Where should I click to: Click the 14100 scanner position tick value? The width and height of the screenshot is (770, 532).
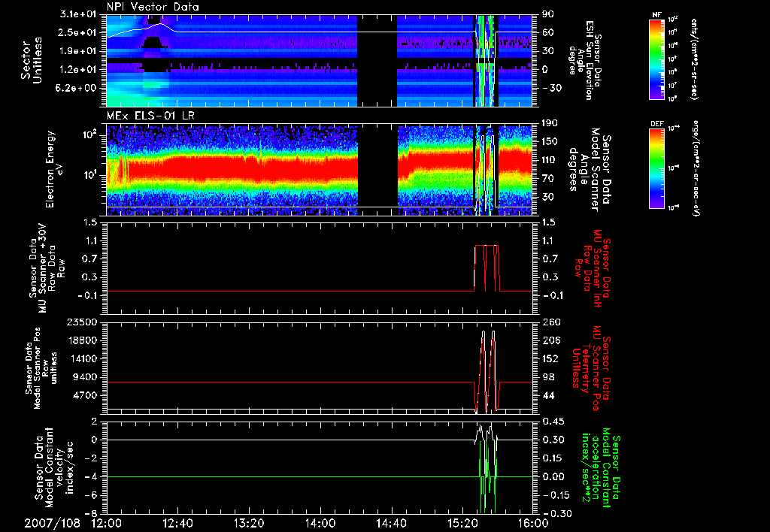coord(83,358)
